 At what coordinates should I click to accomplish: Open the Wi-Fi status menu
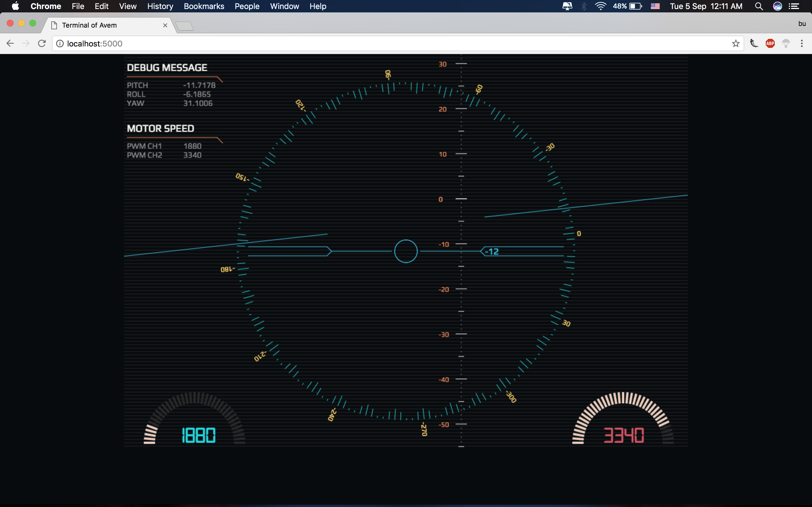click(x=600, y=6)
